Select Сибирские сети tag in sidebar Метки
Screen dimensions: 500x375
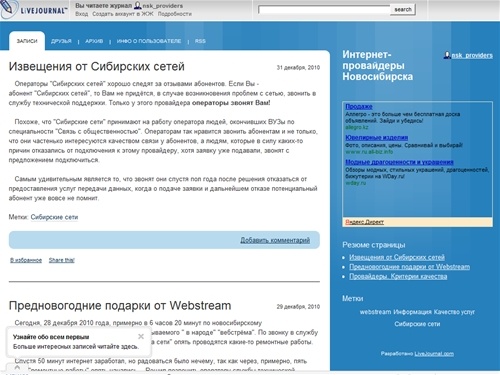[x=417, y=324]
